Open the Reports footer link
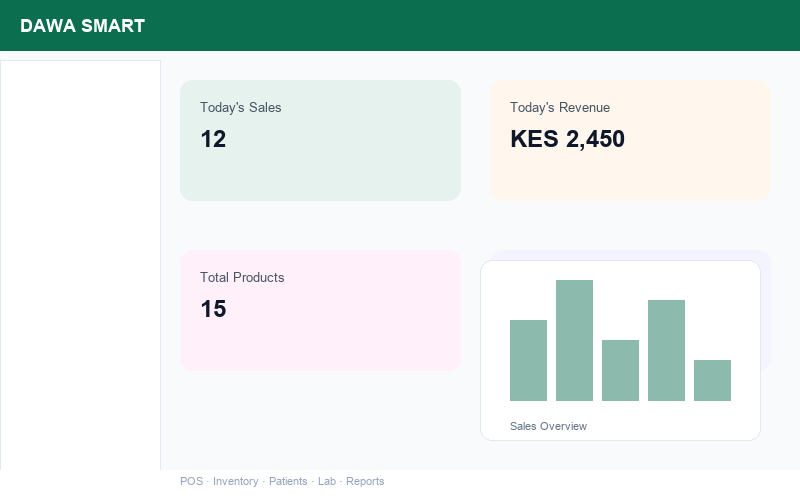The width and height of the screenshot is (800, 500). click(x=365, y=481)
